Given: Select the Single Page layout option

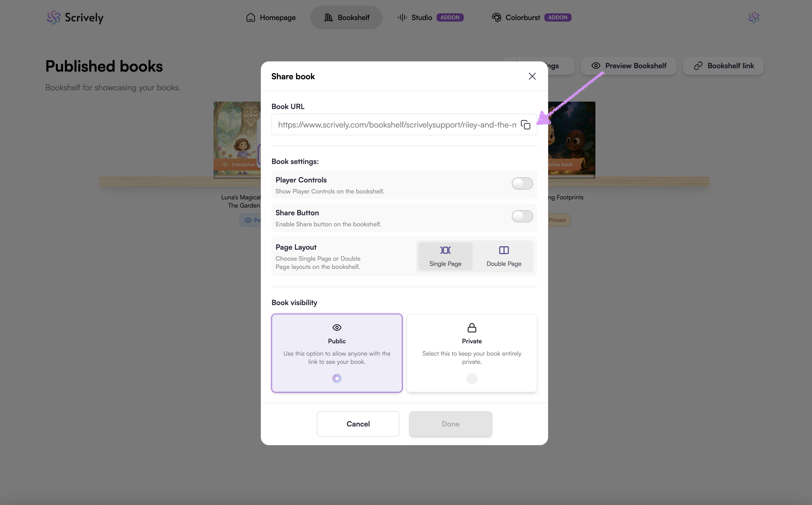Looking at the screenshot, I should (445, 256).
